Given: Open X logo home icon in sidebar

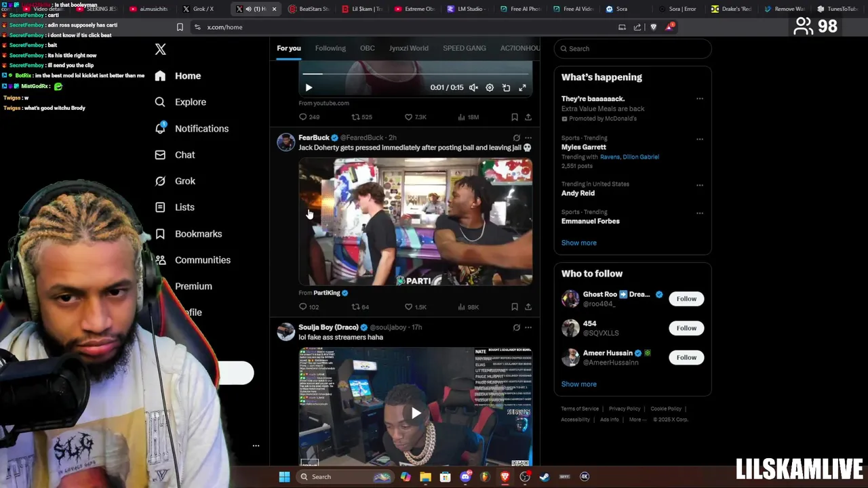Looking at the screenshot, I should coord(160,49).
